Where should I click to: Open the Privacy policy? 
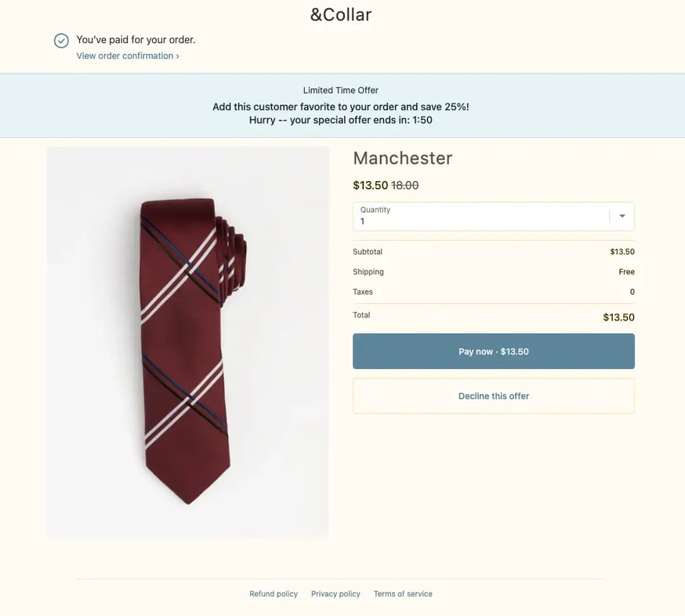[335, 593]
